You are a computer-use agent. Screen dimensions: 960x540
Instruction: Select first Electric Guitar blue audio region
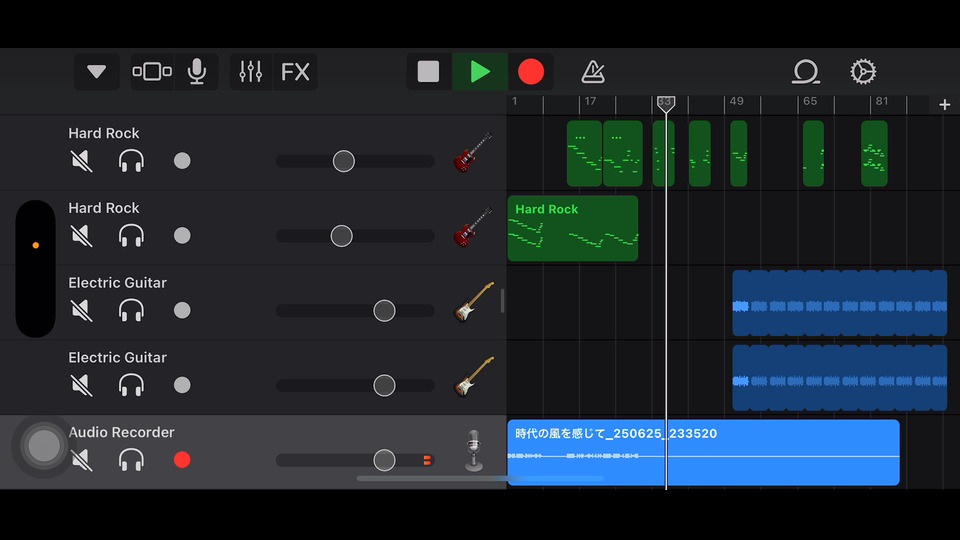[x=839, y=303]
